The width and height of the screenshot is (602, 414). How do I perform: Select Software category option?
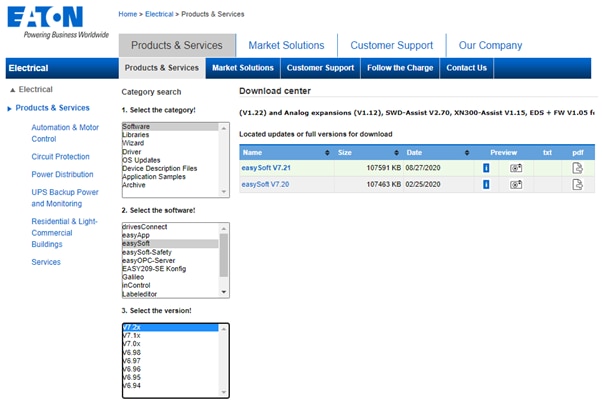(x=170, y=127)
